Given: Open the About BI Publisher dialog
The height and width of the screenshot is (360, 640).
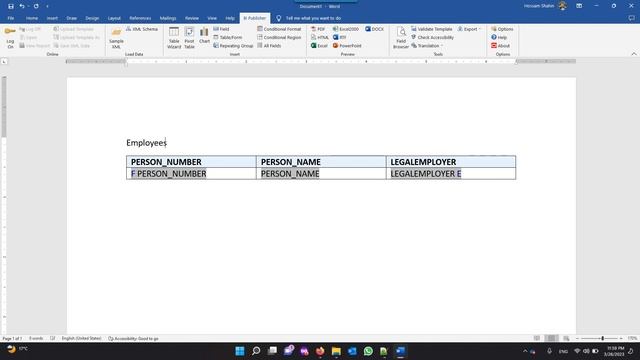Looking at the screenshot, I should tap(500, 46).
